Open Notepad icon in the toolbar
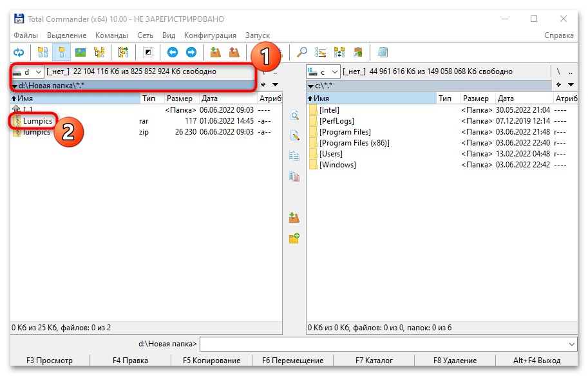The height and width of the screenshot is (376, 588). tap(383, 52)
